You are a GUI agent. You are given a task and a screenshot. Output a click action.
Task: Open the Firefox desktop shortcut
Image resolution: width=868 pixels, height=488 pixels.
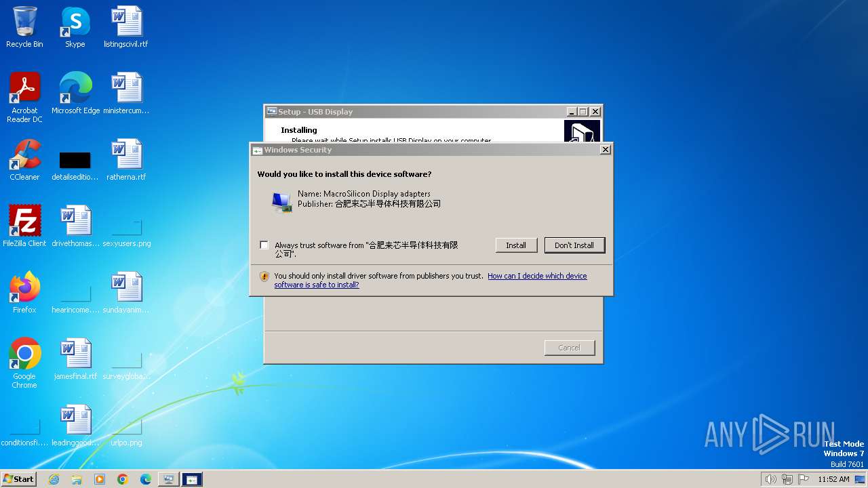[24, 293]
